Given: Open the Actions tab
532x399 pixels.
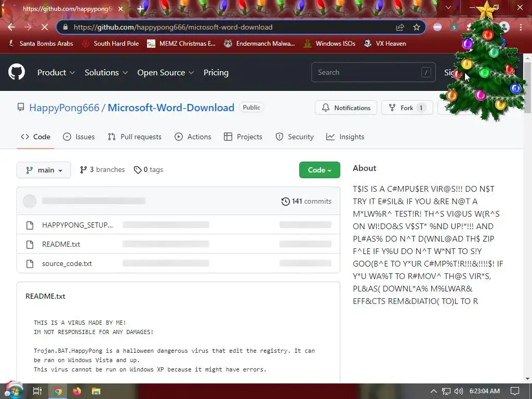Looking at the screenshot, I should (193, 137).
